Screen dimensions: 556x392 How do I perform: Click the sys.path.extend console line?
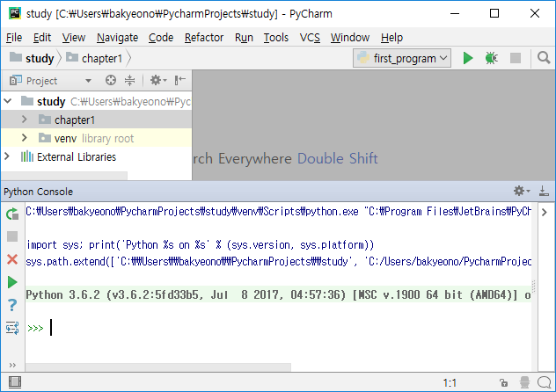coord(278,261)
